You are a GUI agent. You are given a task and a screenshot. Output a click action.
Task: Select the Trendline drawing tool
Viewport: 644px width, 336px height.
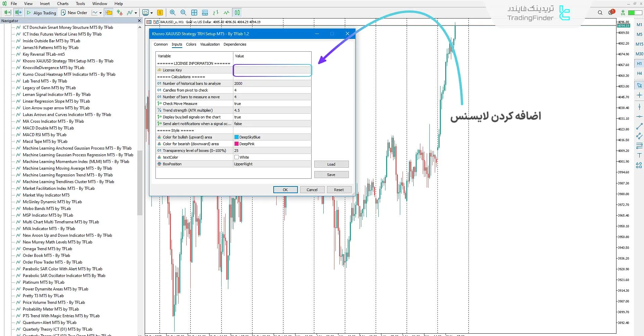(640, 126)
